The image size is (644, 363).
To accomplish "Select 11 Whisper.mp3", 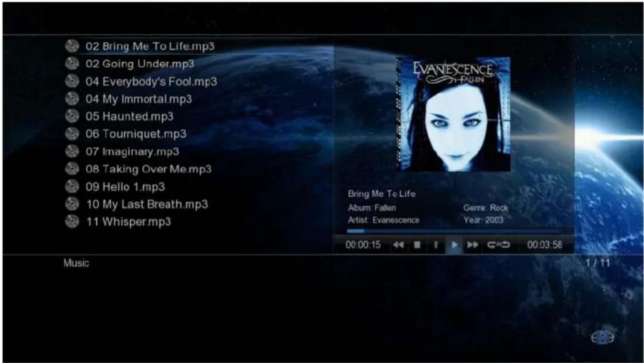I will pyautogui.click(x=128, y=222).
